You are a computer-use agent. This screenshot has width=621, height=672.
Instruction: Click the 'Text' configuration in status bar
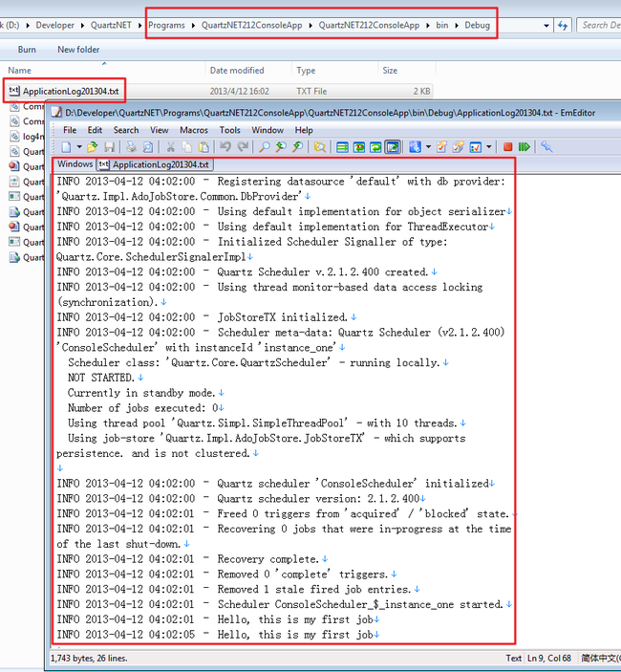click(x=513, y=659)
